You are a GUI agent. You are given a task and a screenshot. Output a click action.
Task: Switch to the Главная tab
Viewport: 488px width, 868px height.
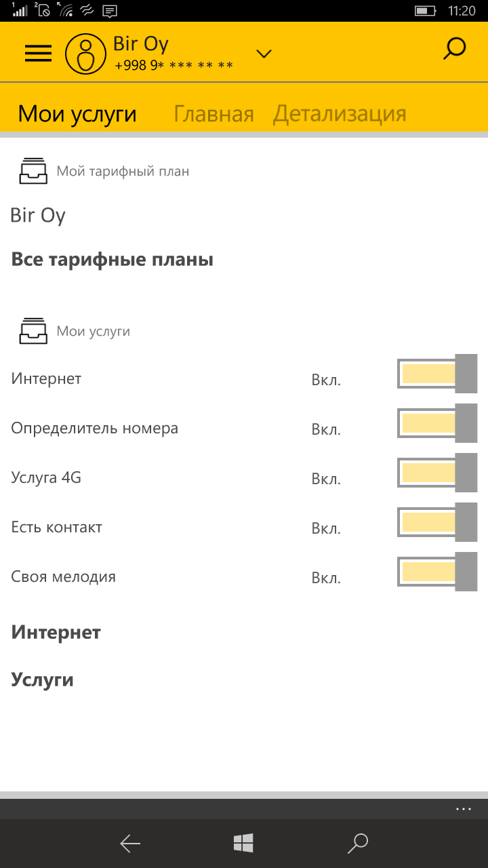(213, 114)
